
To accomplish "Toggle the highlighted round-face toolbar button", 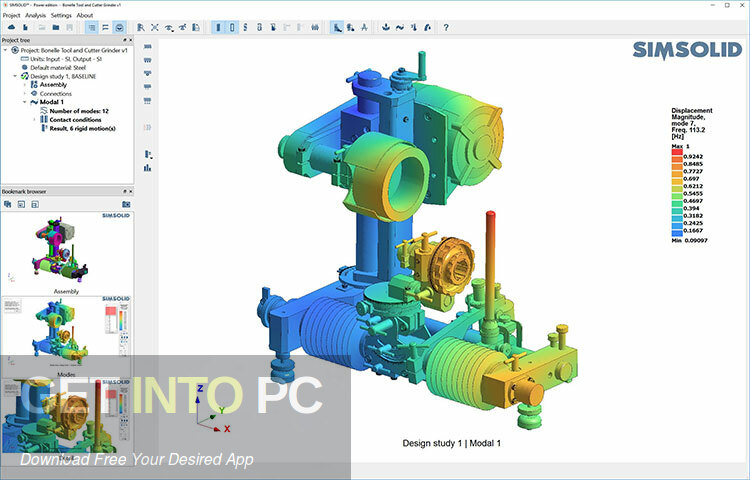I will [119, 28].
